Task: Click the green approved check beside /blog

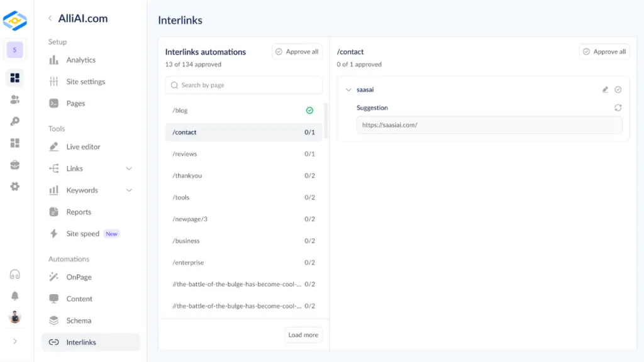Action: click(x=309, y=110)
